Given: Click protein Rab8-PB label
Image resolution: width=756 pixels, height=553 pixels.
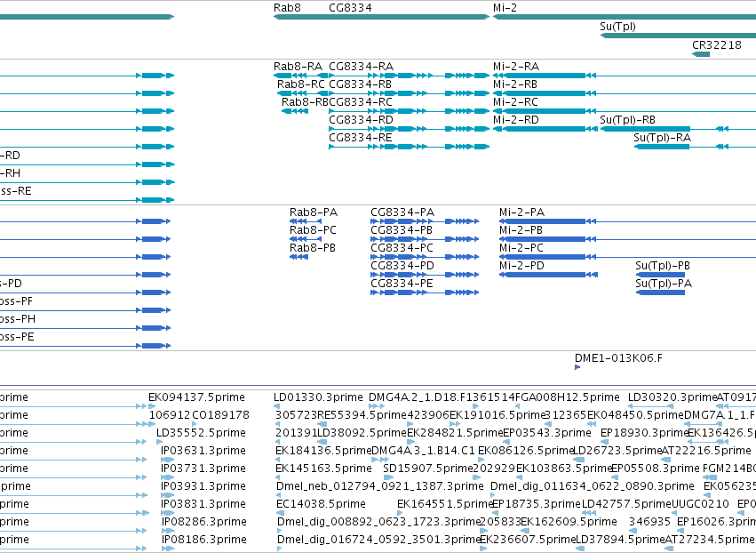Looking at the screenshot, I should click(x=313, y=248).
